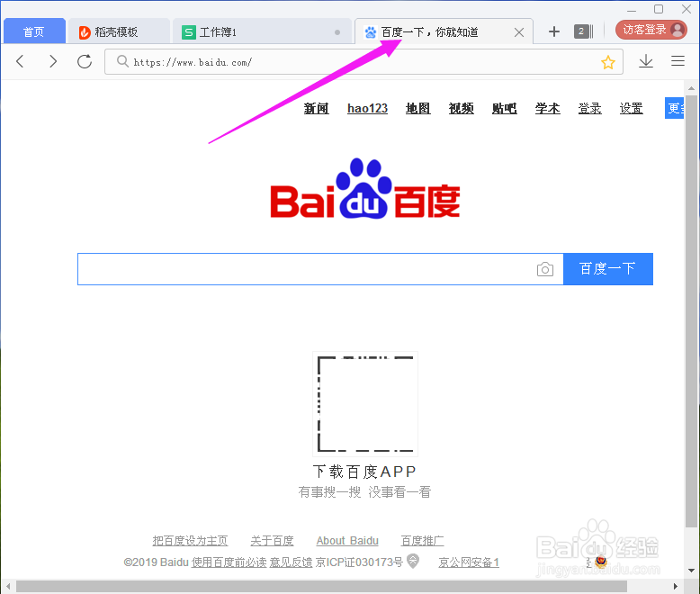Screen dimensions: 700x594
Task: Bookmark page with the star icon
Action: tap(608, 62)
